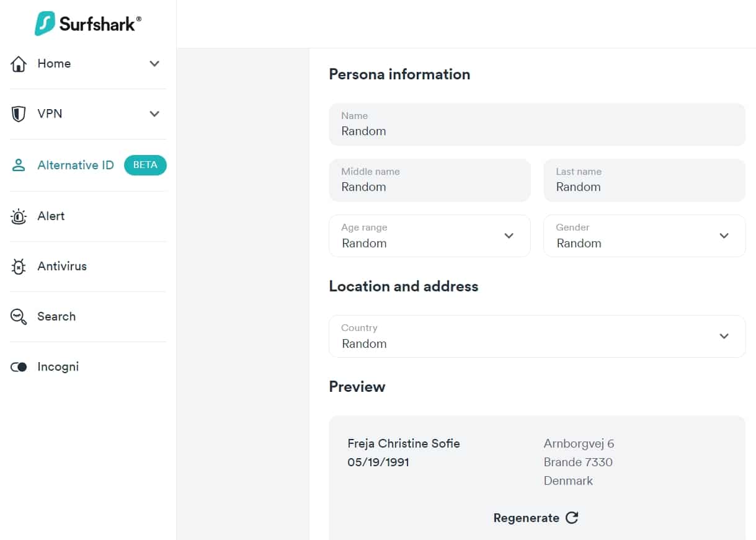Image resolution: width=756 pixels, height=540 pixels.
Task: Go to Alternative ID section
Action: click(x=87, y=165)
